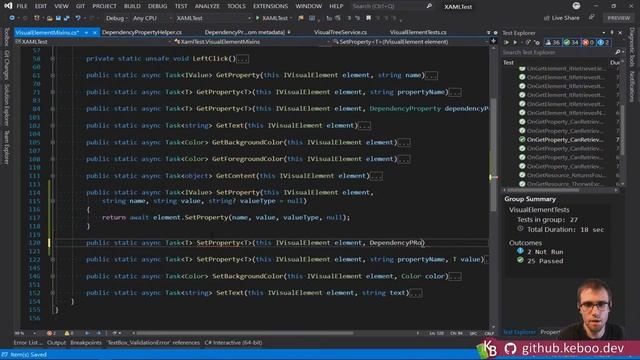The width and height of the screenshot is (640, 360).
Task: Switch to DependencyPropertyHelper.cs tab
Action: [142, 32]
